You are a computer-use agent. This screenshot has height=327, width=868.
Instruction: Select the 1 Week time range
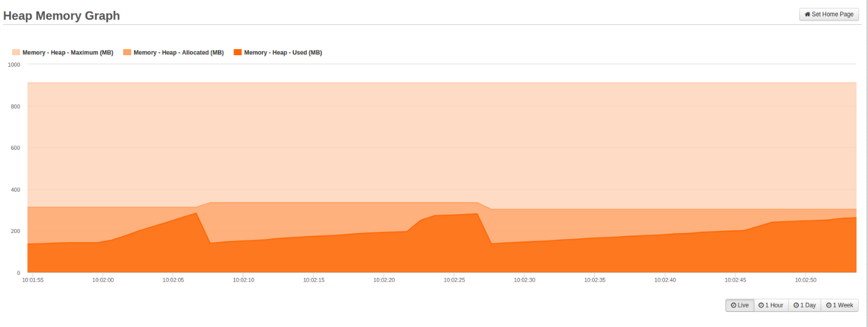pos(840,305)
